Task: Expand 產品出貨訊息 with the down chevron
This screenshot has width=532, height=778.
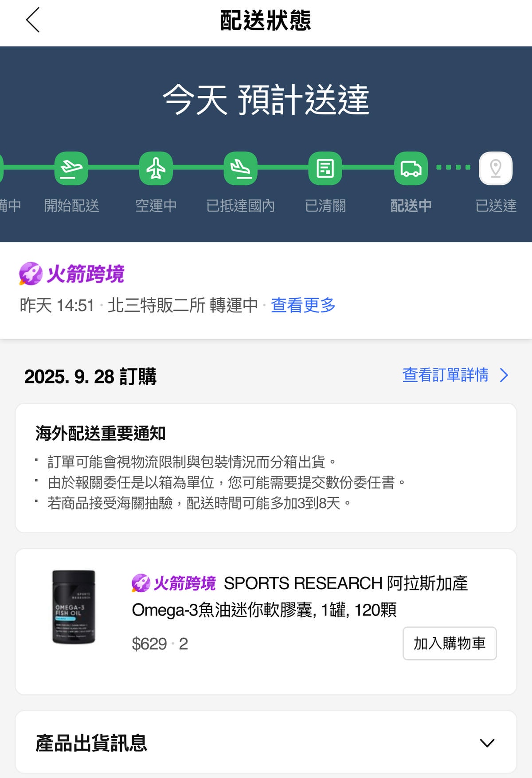Action: [x=487, y=743]
